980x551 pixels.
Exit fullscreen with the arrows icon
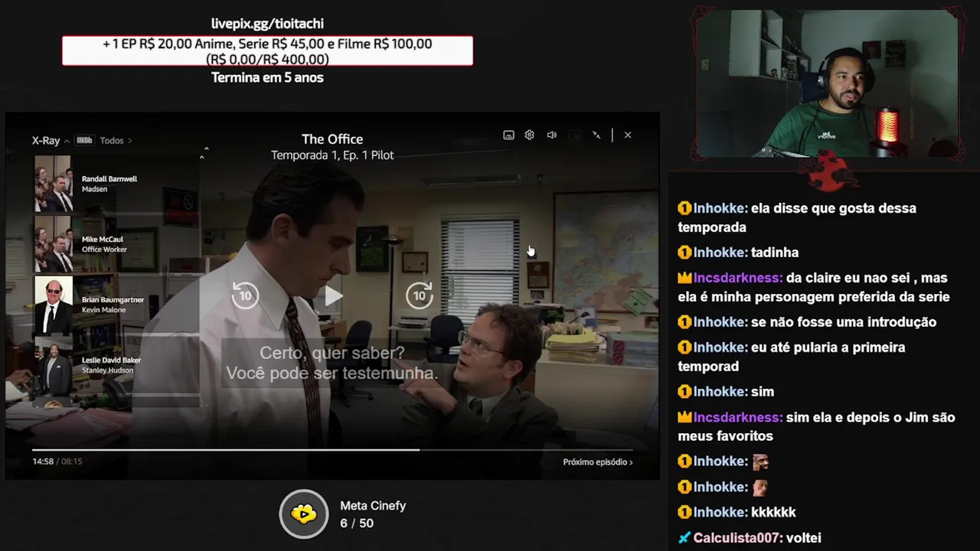pyautogui.click(x=596, y=135)
